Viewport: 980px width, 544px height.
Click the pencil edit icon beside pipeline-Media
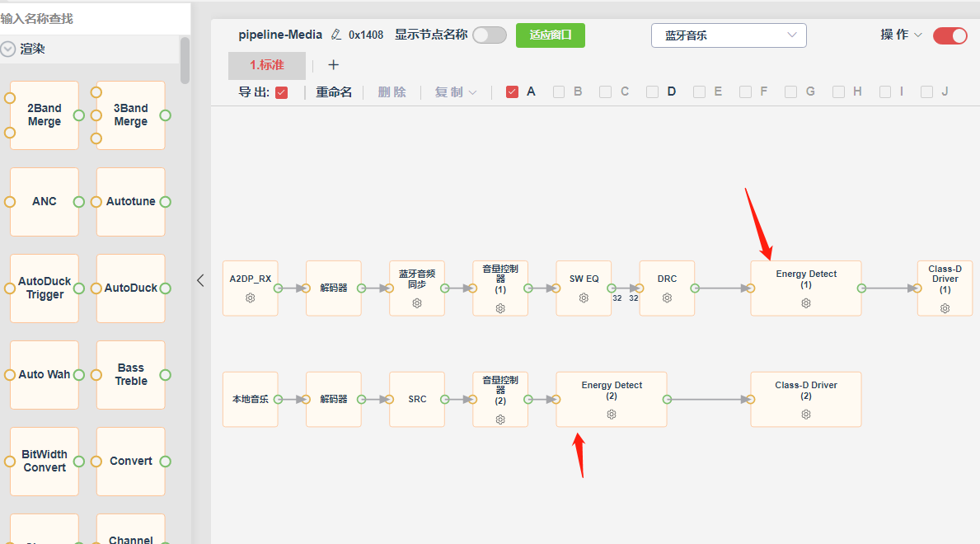336,35
